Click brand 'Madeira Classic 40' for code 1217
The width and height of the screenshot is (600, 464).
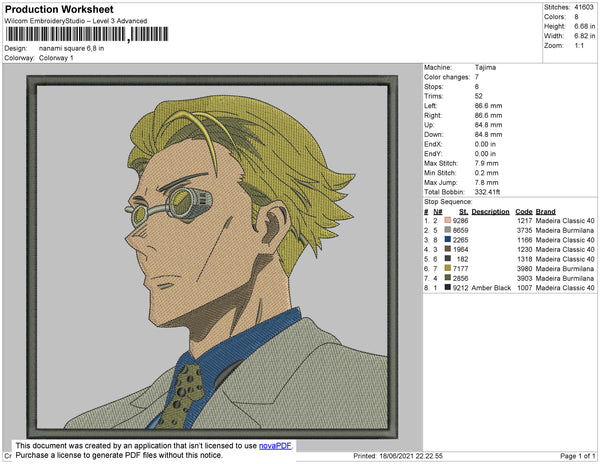click(x=565, y=221)
